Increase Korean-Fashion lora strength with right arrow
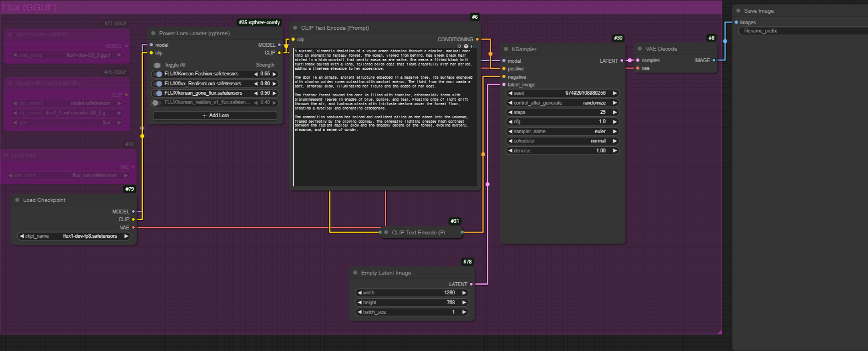 tap(274, 74)
